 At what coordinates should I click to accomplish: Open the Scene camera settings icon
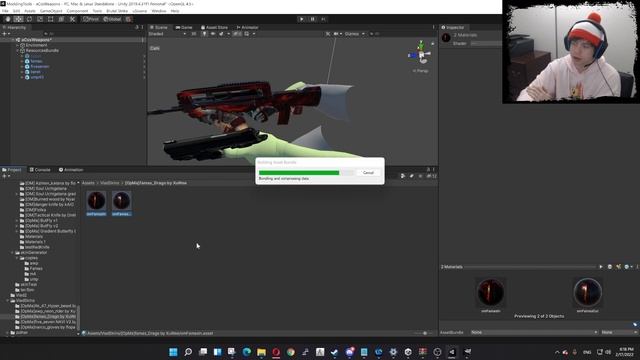pyautogui.click(x=336, y=34)
